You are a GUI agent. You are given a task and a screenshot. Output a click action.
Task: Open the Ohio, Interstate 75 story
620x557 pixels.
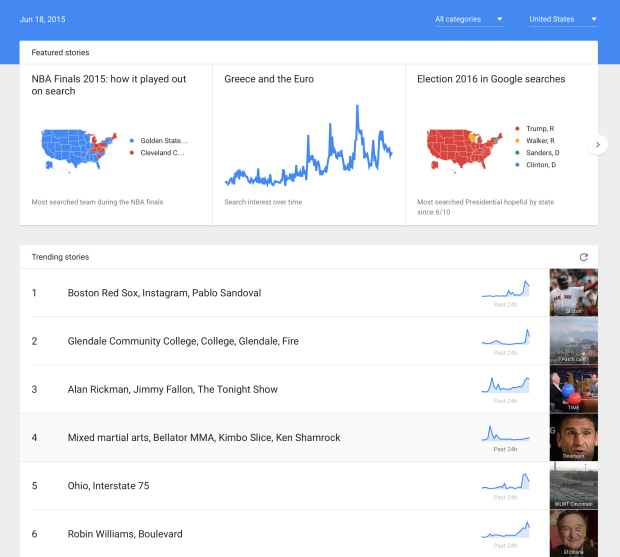coord(108,486)
